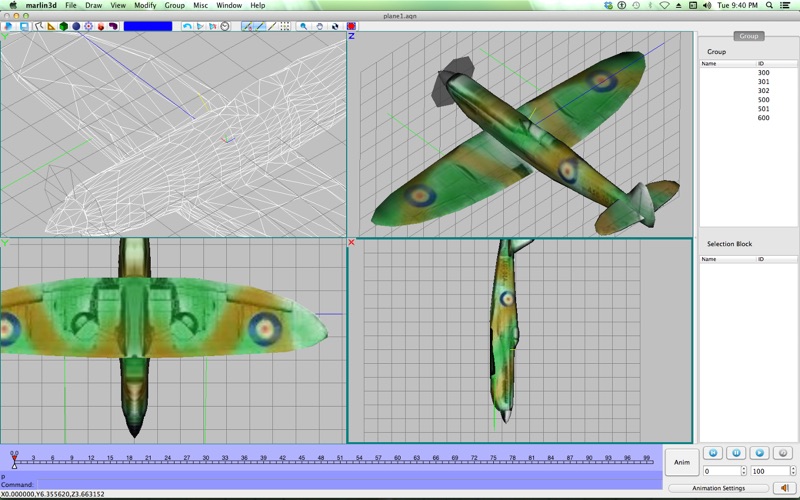Select the green cube primitive tool
The width and height of the screenshot is (800, 500).
click(63, 26)
